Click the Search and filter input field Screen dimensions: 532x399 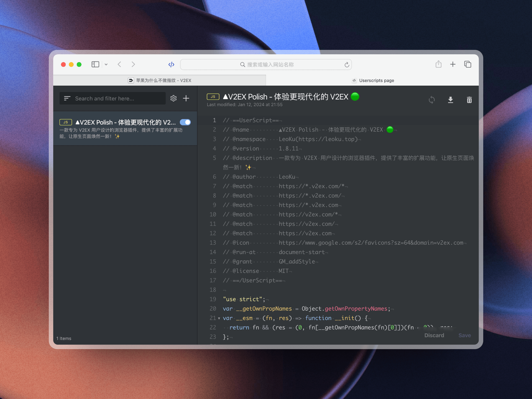coord(118,98)
